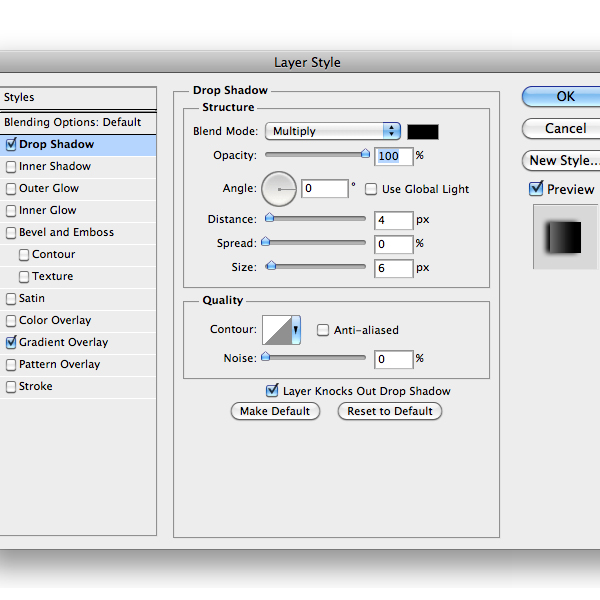Uncheck the Gradient Overlay checkbox
The height and width of the screenshot is (600, 600).
pos(11,342)
